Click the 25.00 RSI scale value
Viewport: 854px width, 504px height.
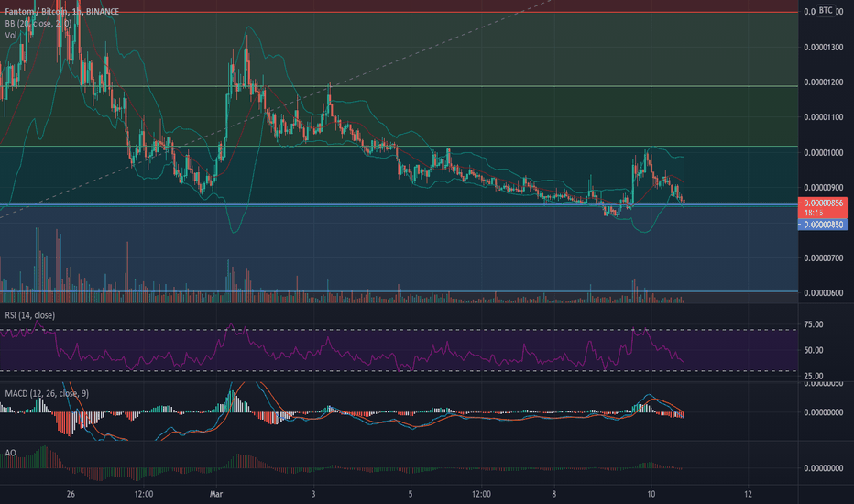pyautogui.click(x=814, y=376)
